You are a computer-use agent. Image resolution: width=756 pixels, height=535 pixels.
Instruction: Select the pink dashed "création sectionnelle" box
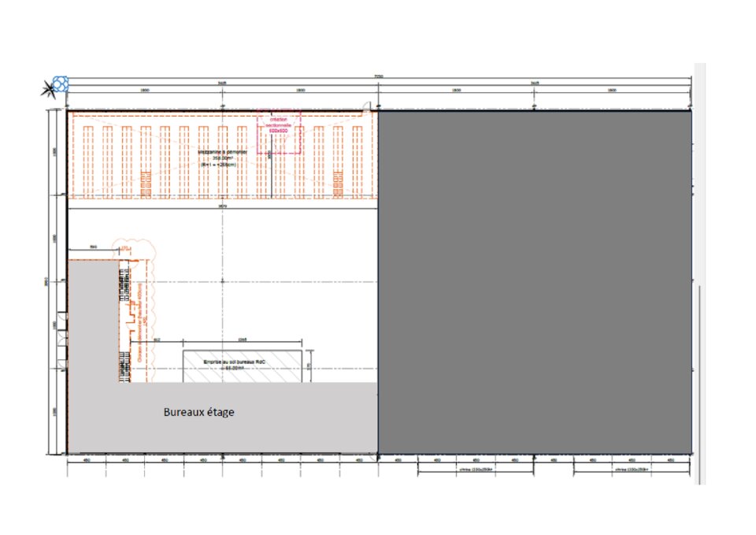[x=279, y=132]
